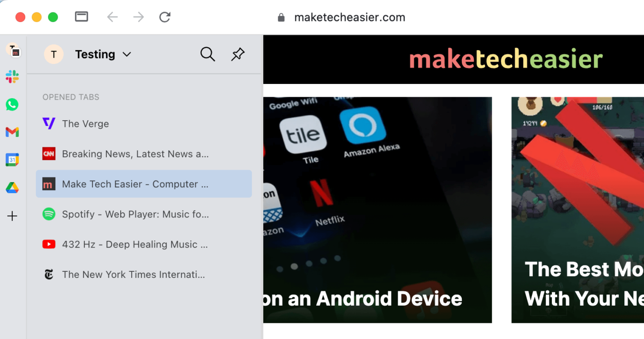Click the Make Tech Easier workspace icon
The height and width of the screenshot is (339, 644).
[x=14, y=51]
